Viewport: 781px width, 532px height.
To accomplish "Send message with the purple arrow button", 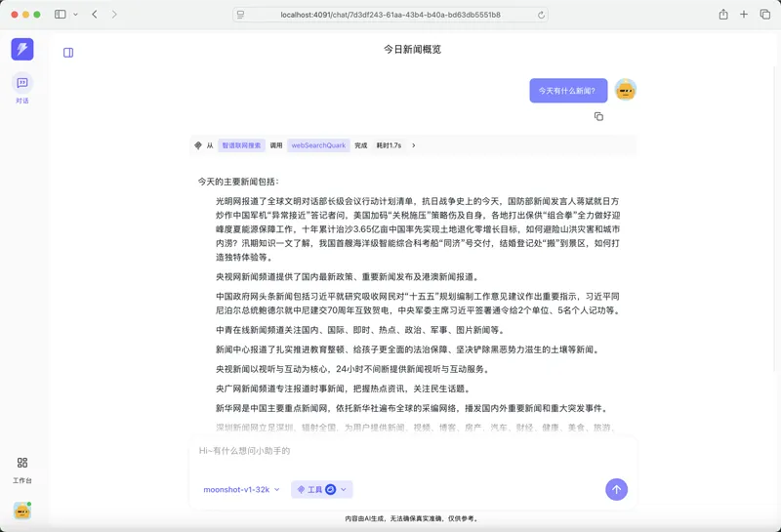I will [616, 489].
